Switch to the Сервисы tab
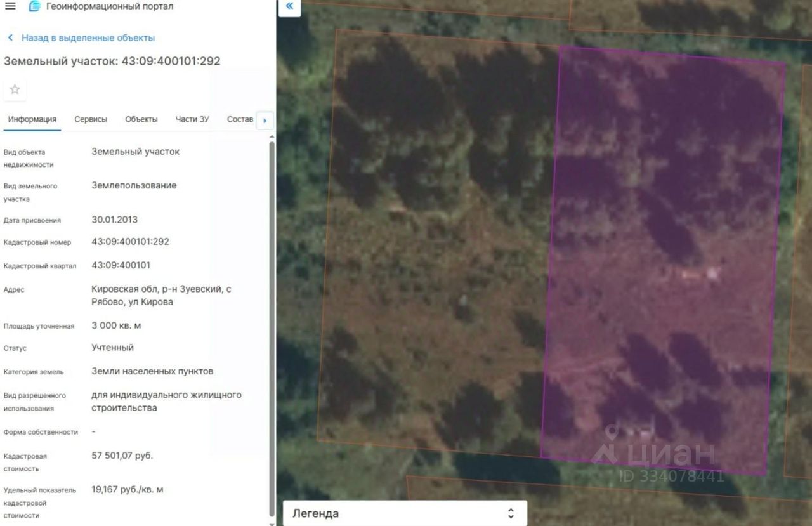 (x=91, y=119)
